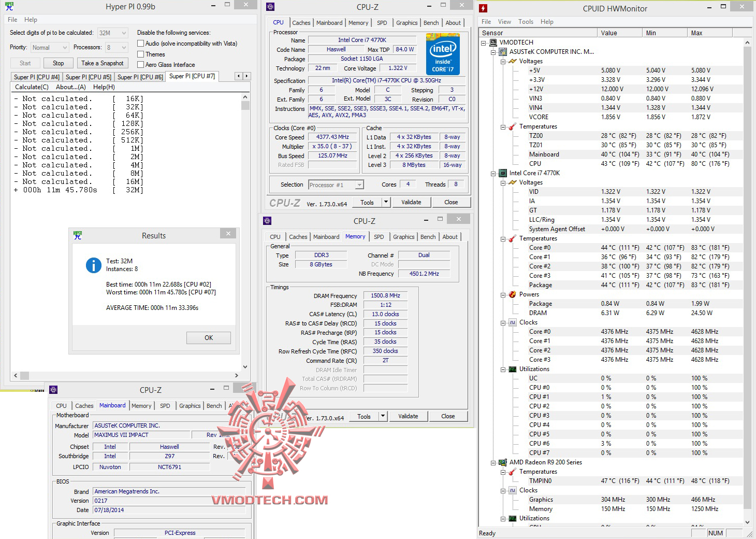Collapse the ASUSTeK COMPUTER INC. tree node

click(x=493, y=52)
